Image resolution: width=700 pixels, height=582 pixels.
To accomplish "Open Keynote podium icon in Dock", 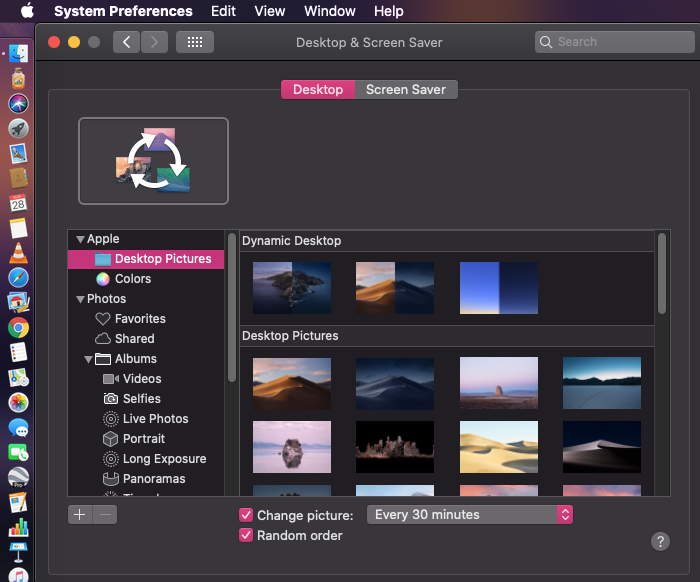I will tap(18, 553).
